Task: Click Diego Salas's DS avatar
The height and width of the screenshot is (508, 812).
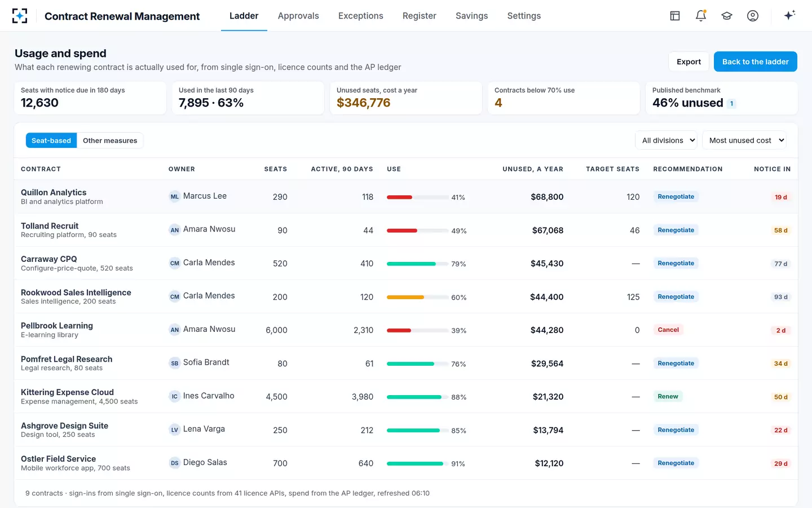Action: [x=175, y=463]
